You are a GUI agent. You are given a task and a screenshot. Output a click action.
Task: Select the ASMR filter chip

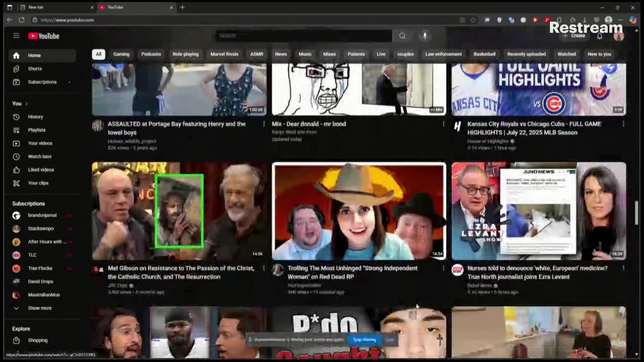257,54
